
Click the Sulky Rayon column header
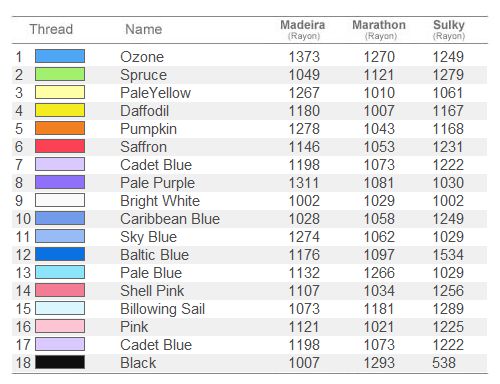449,29
